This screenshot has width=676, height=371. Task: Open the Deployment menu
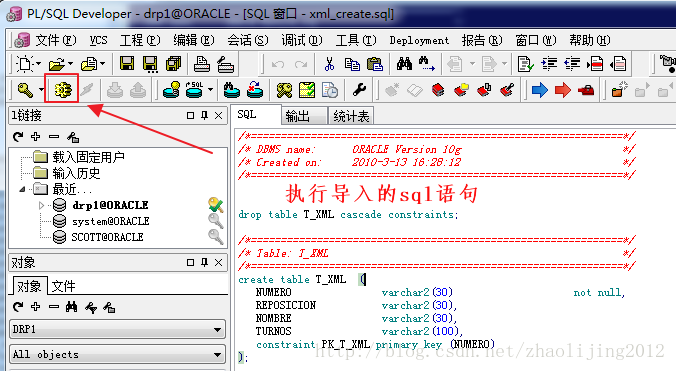pyautogui.click(x=419, y=41)
